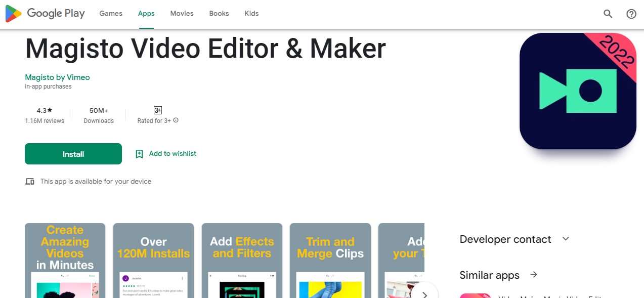644x298 pixels.
Task: Click the In-app purchases text
Action: tap(48, 87)
